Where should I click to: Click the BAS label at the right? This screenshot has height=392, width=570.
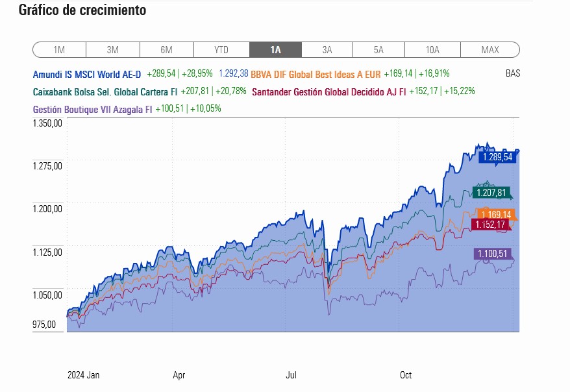tap(513, 73)
